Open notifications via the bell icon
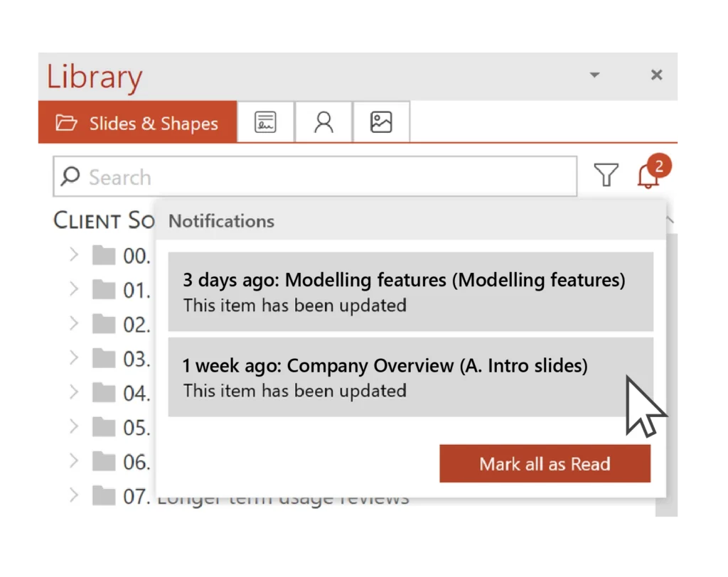 (x=648, y=178)
